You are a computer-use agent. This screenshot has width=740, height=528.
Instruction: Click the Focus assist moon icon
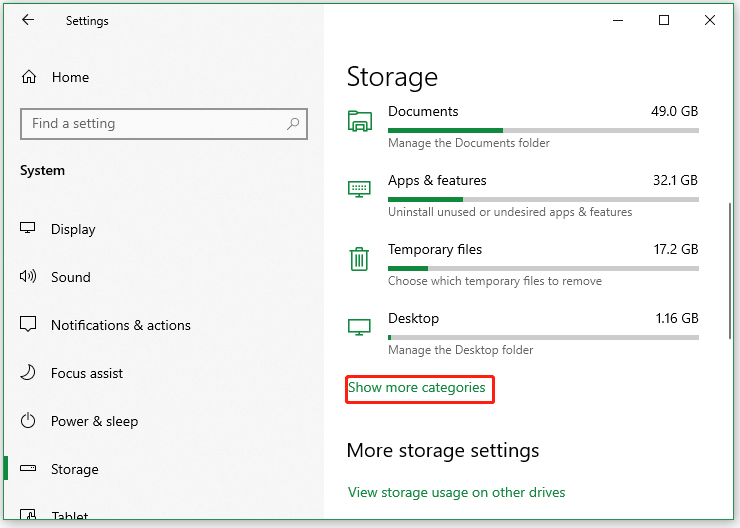pyautogui.click(x=29, y=373)
